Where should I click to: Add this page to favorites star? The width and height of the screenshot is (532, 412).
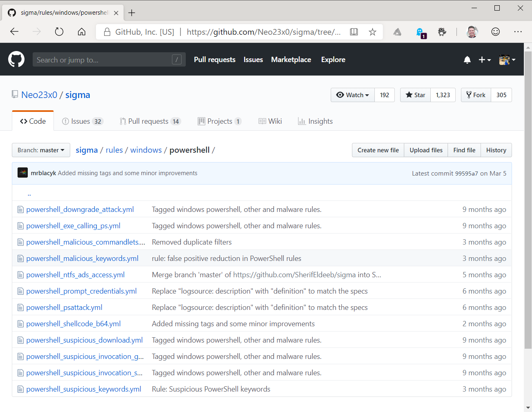372,32
